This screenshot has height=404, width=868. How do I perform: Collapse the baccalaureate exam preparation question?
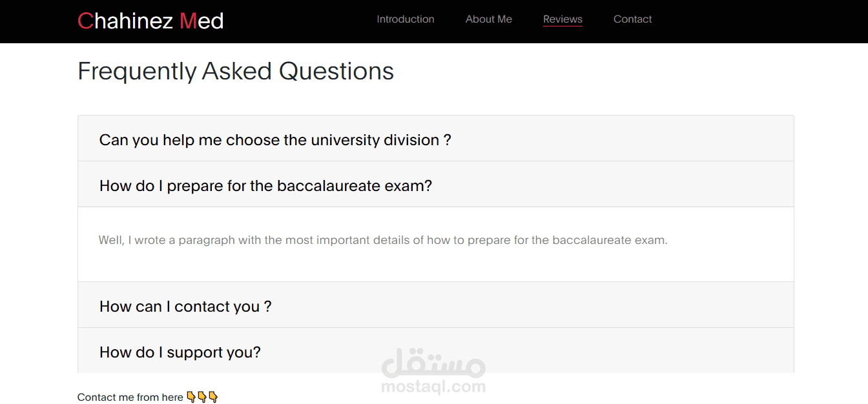tap(265, 186)
